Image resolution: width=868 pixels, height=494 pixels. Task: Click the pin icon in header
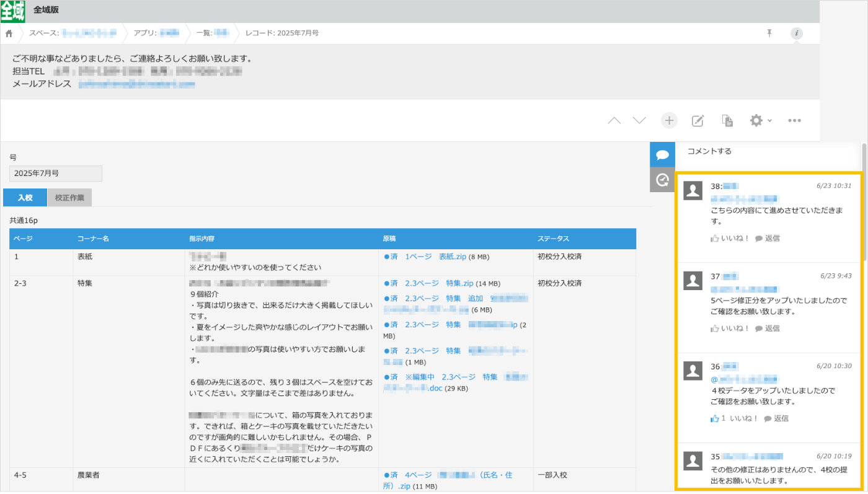coord(769,33)
